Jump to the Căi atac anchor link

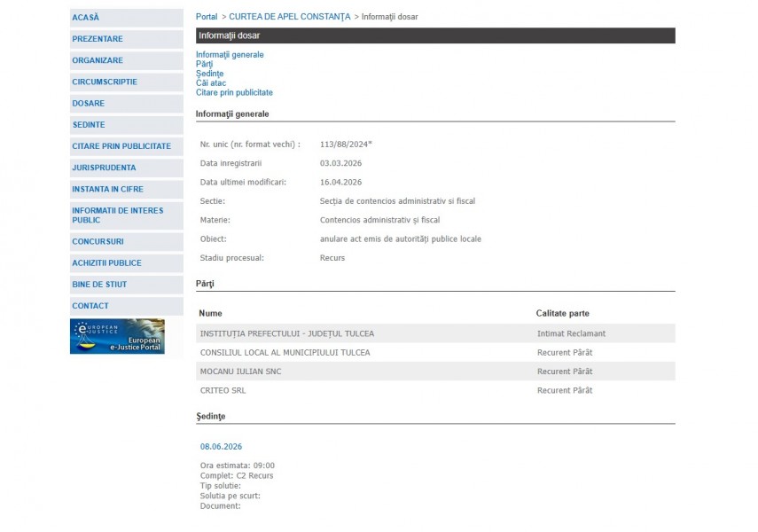[x=211, y=83]
